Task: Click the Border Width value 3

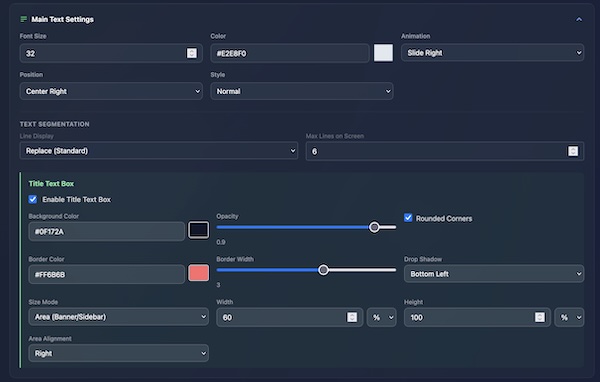Action: tap(218, 285)
